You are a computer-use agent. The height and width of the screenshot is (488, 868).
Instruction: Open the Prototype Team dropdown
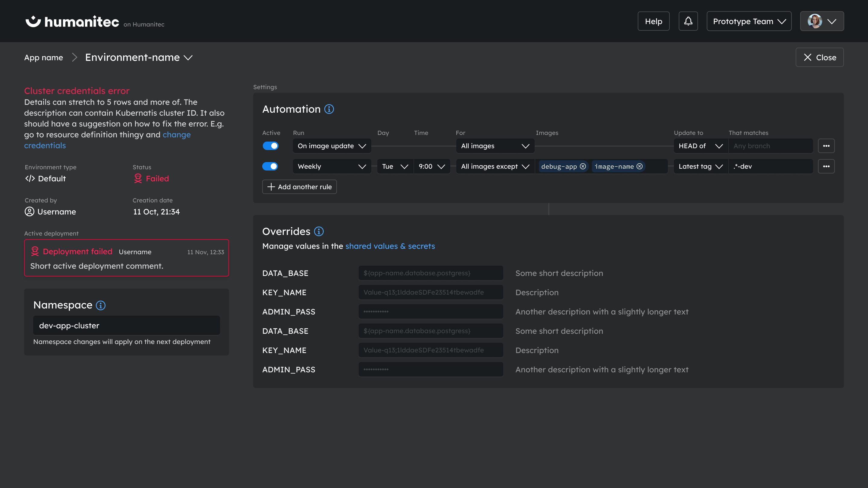point(749,21)
